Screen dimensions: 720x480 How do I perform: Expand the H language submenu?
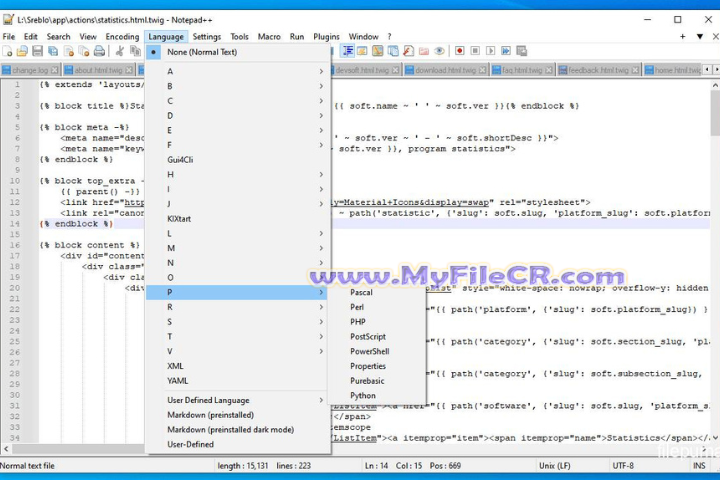[x=238, y=175]
